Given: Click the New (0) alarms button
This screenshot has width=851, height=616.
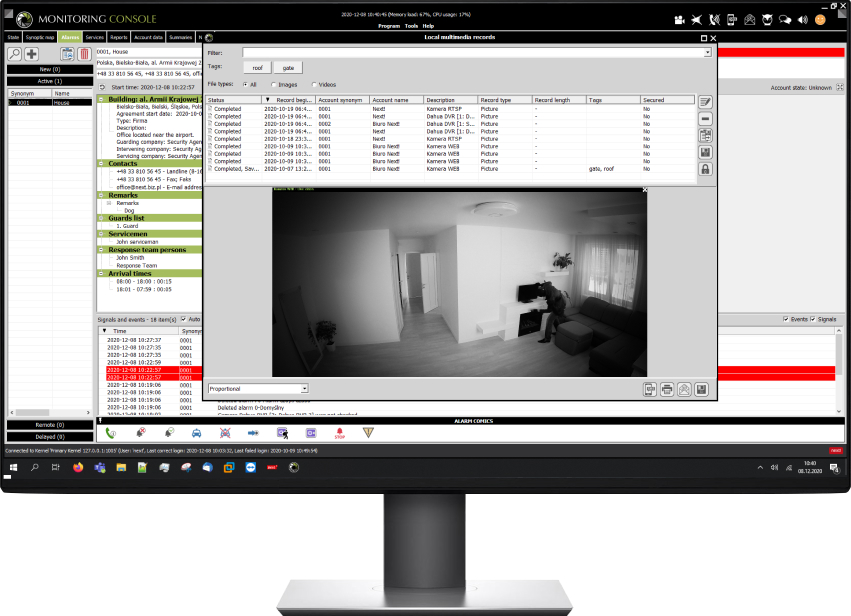Looking at the screenshot, I should tap(50, 69).
